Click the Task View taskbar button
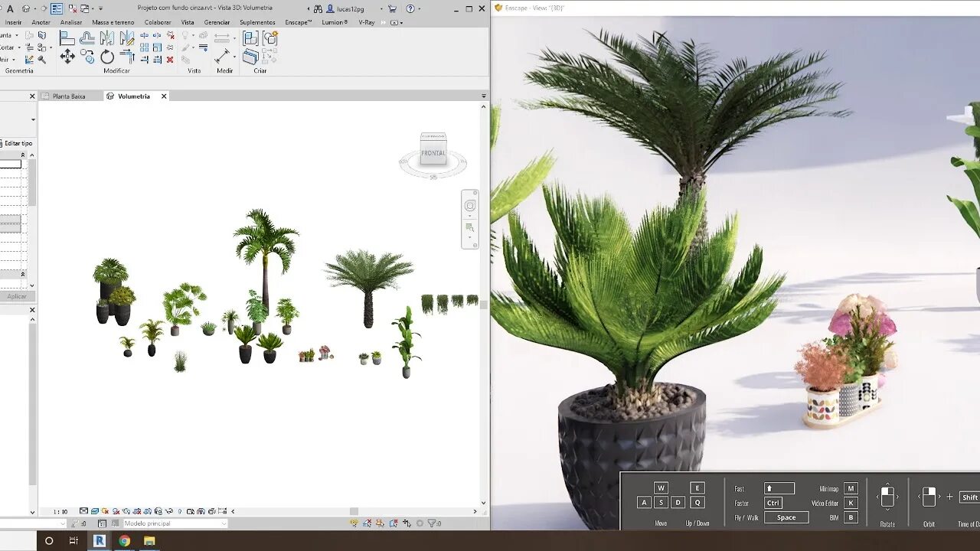This screenshot has width=980, height=551. 73,540
